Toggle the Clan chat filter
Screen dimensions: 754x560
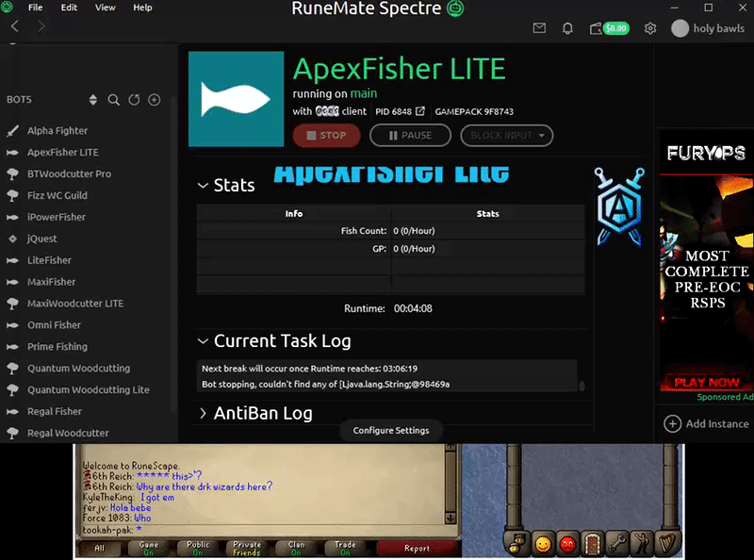click(x=296, y=549)
